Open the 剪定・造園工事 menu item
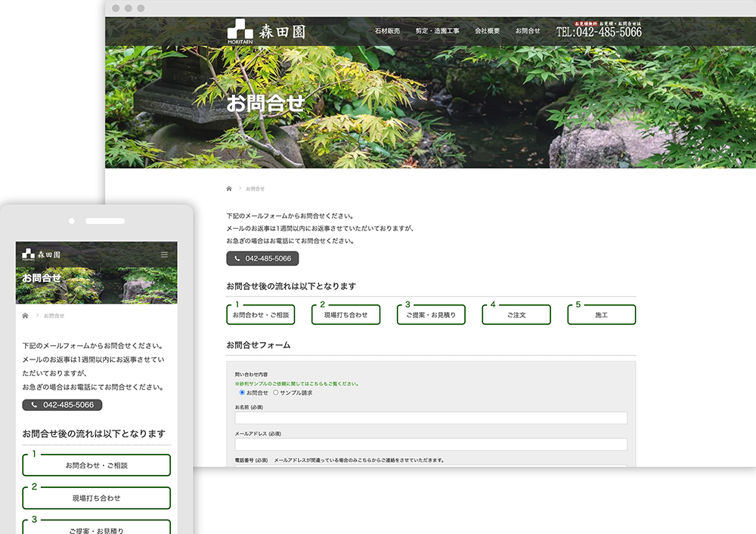Viewport: 756px width, 534px height. (x=437, y=32)
